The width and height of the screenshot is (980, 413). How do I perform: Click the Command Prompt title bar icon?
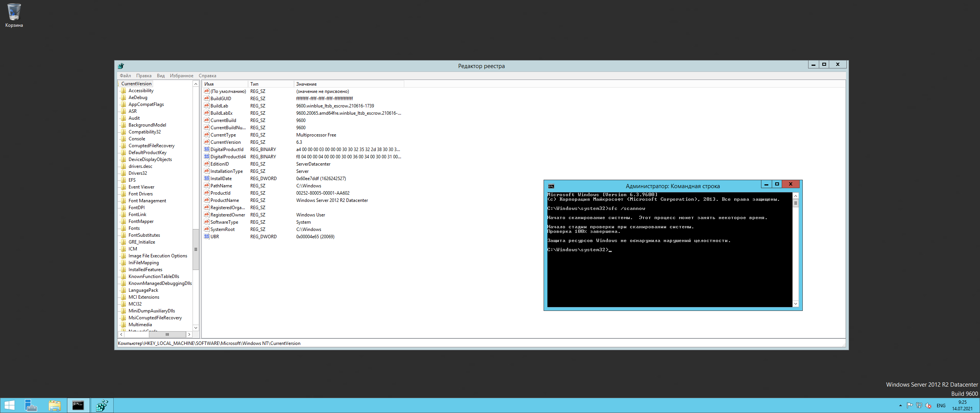click(x=551, y=186)
